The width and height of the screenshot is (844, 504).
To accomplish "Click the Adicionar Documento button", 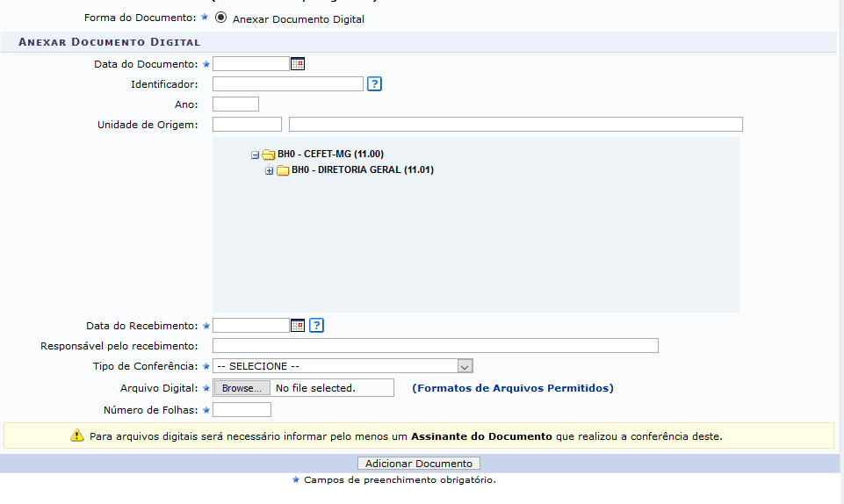I will [x=419, y=464].
